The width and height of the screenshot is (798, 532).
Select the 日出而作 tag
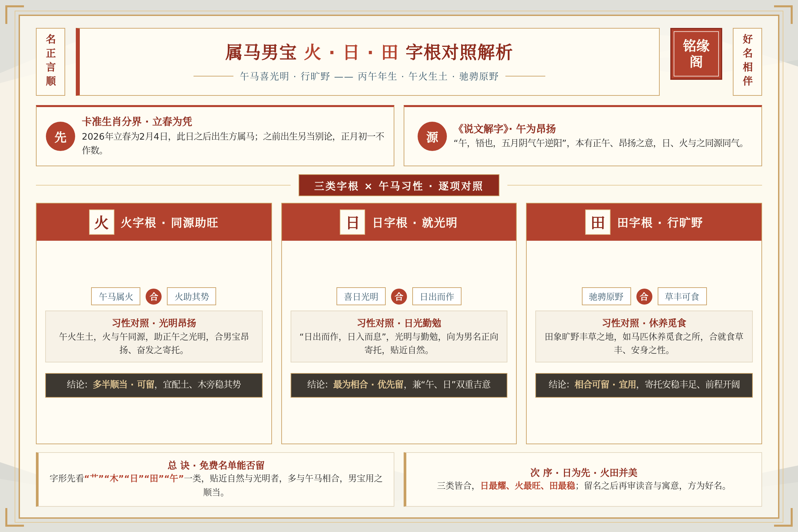(x=437, y=297)
